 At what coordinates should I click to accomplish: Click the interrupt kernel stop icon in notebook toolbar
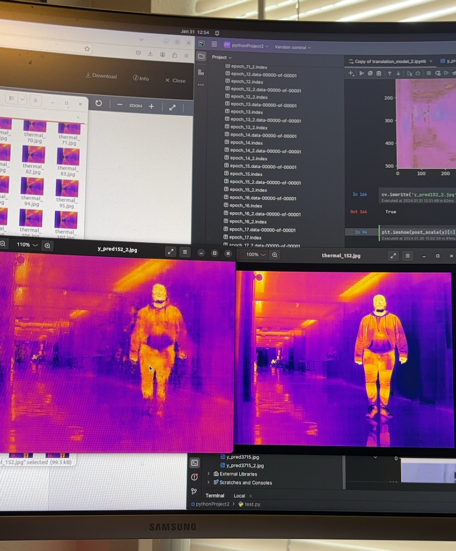pyautogui.click(x=429, y=73)
